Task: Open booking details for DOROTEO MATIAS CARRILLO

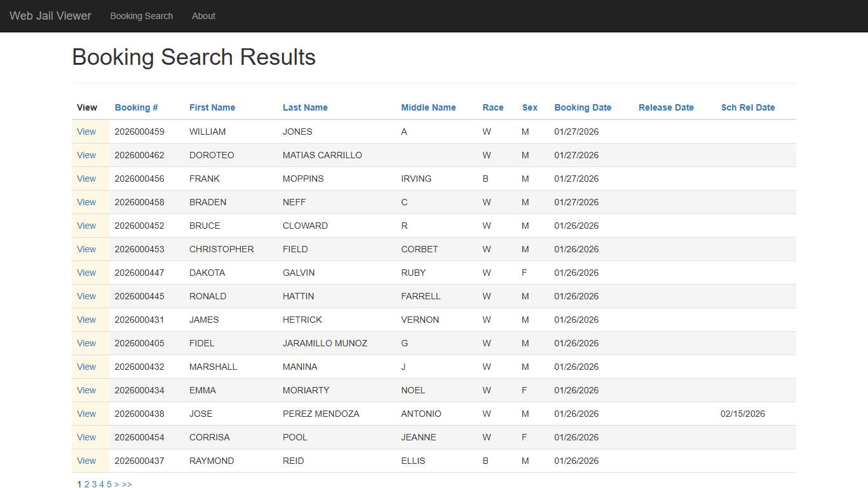Action: point(86,155)
